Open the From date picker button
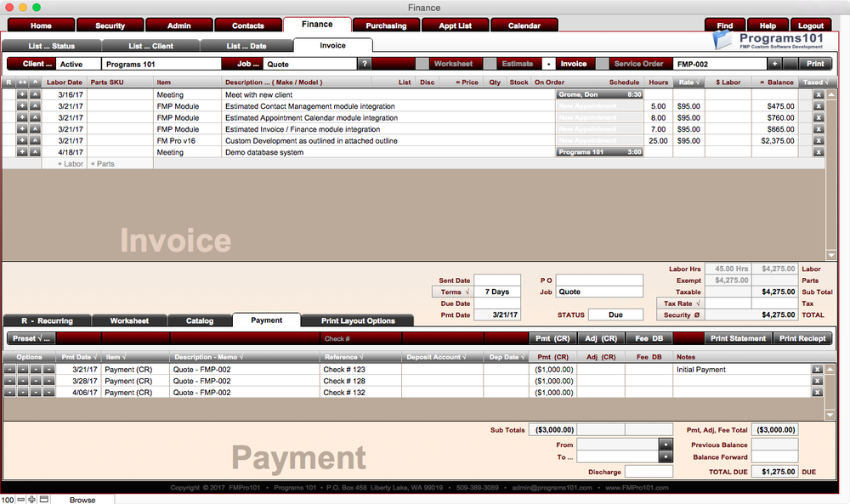The height and width of the screenshot is (504, 850). point(666,445)
